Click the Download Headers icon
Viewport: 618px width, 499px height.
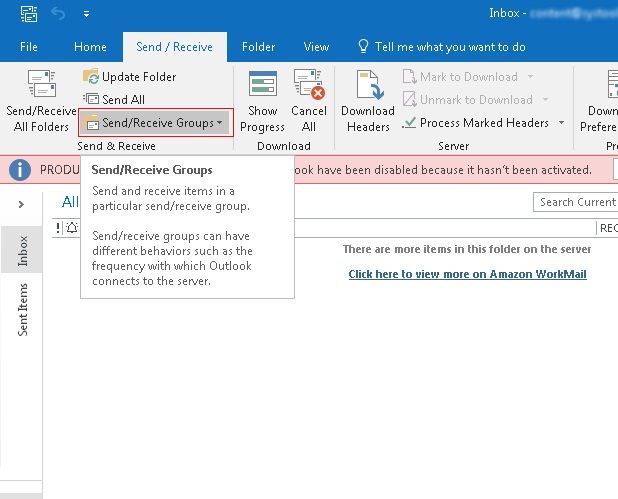(x=368, y=84)
